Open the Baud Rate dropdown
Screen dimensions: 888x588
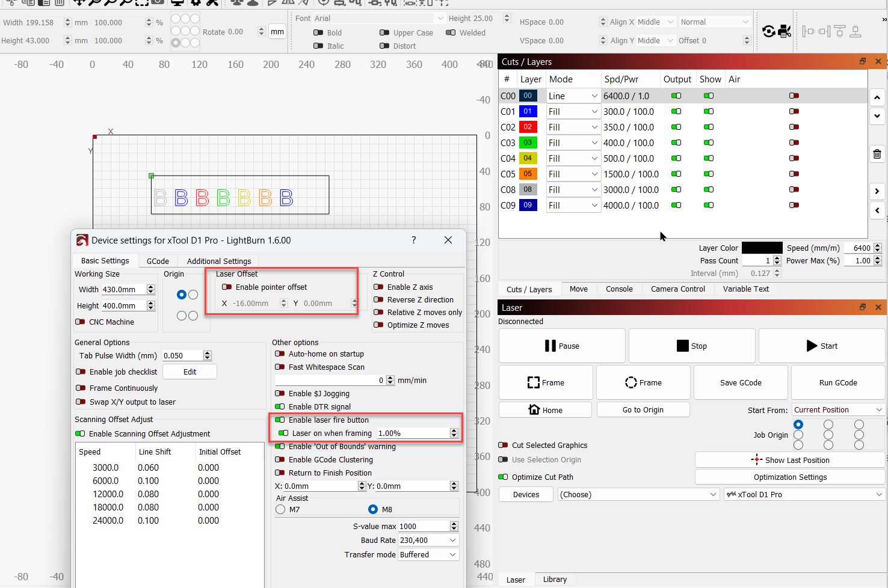click(428, 540)
